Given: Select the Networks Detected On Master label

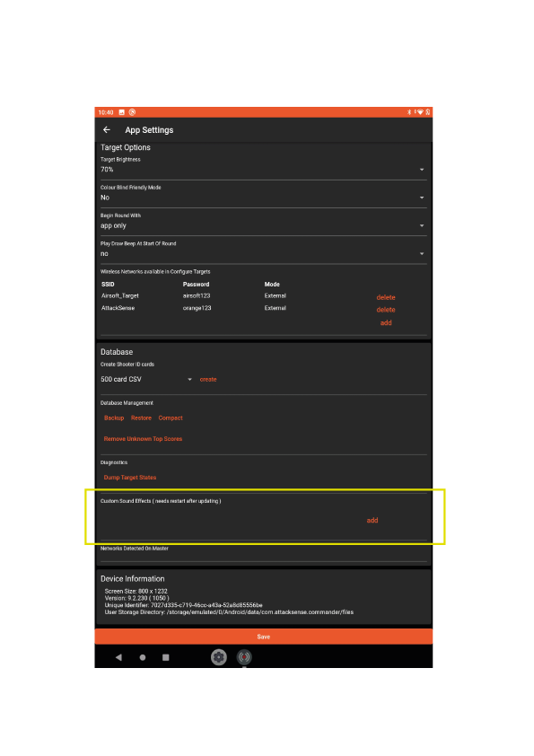Looking at the screenshot, I should coord(135,549).
